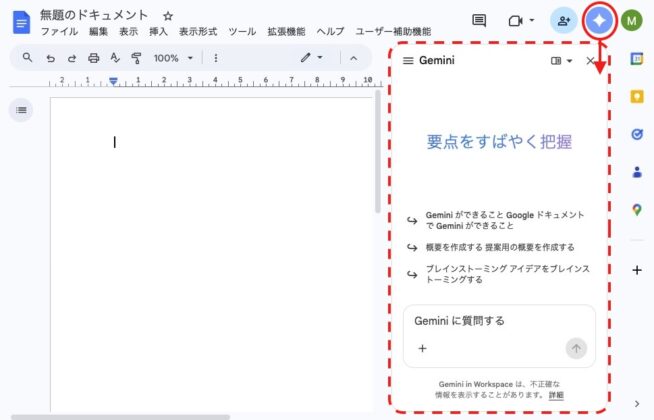Close the Gemini side panel
The width and height of the screenshot is (654, 420).
(590, 61)
